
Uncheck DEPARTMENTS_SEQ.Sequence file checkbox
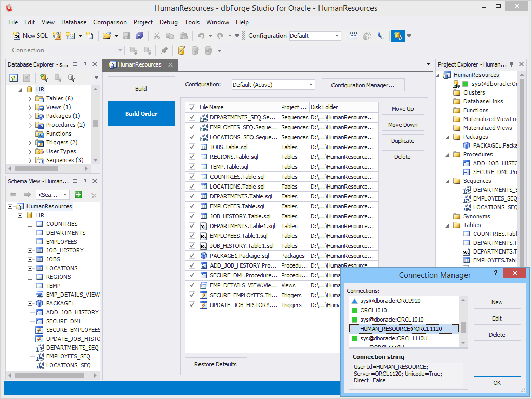tap(192, 117)
